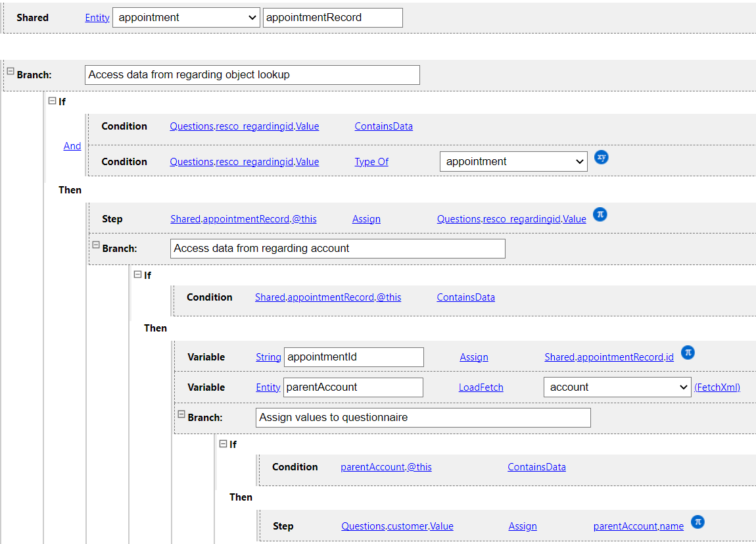
Task: Open the Shared entity appointment dropdown
Action: coord(186,18)
